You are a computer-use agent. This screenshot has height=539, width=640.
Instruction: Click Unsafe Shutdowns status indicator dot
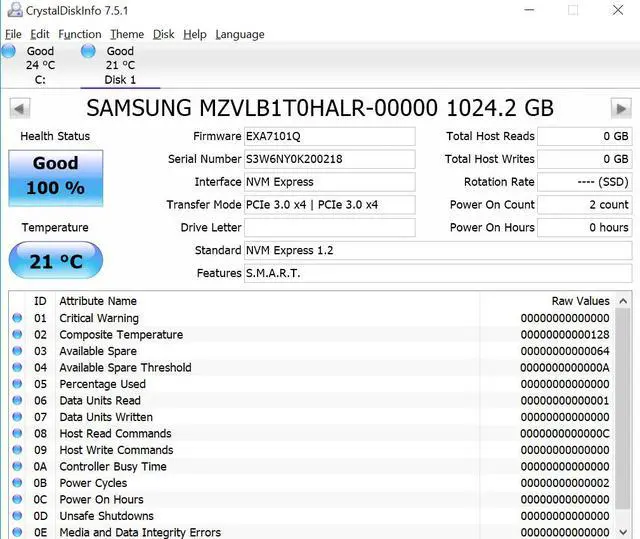point(17,516)
